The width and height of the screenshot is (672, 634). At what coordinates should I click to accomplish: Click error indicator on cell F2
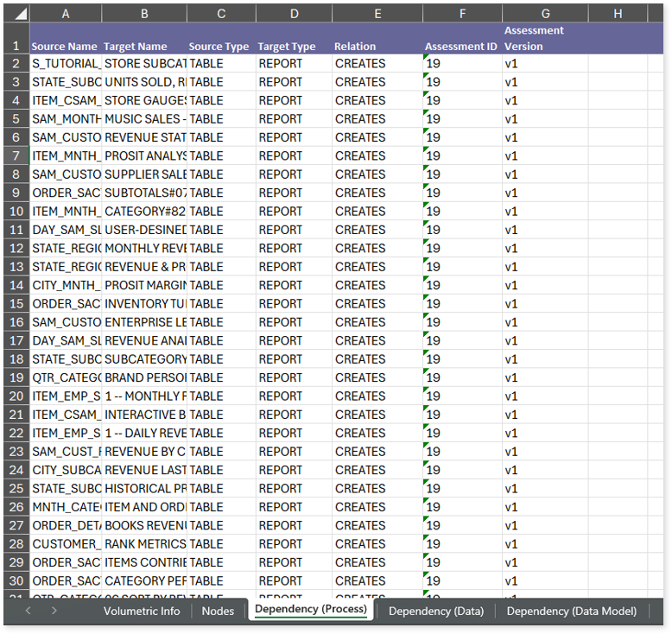[426, 58]
